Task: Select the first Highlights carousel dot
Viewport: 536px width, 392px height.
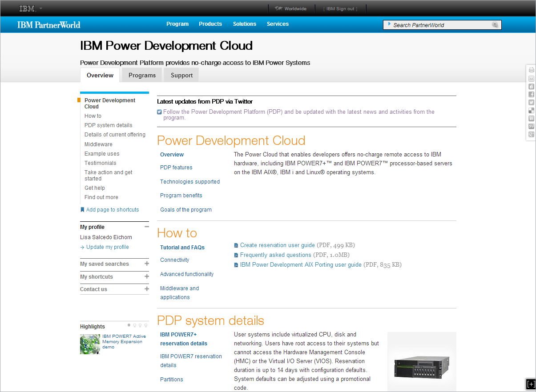Action: [x=129, y=325]
